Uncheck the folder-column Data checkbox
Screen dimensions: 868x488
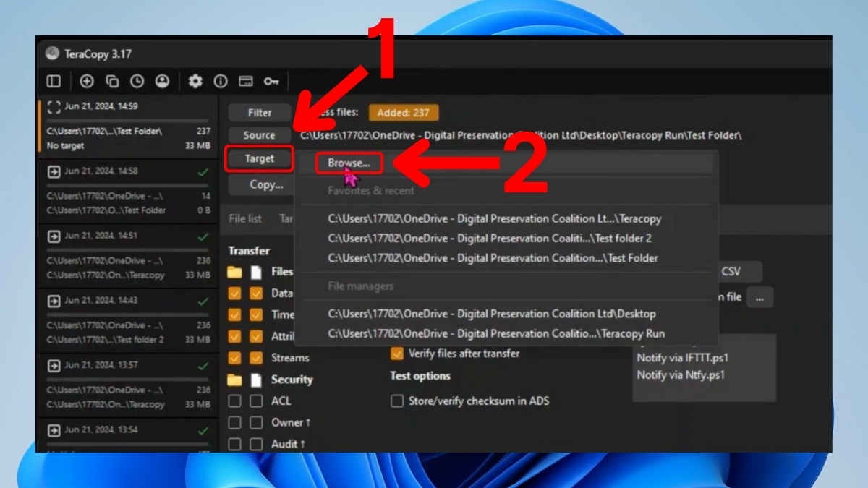(234, 294)
